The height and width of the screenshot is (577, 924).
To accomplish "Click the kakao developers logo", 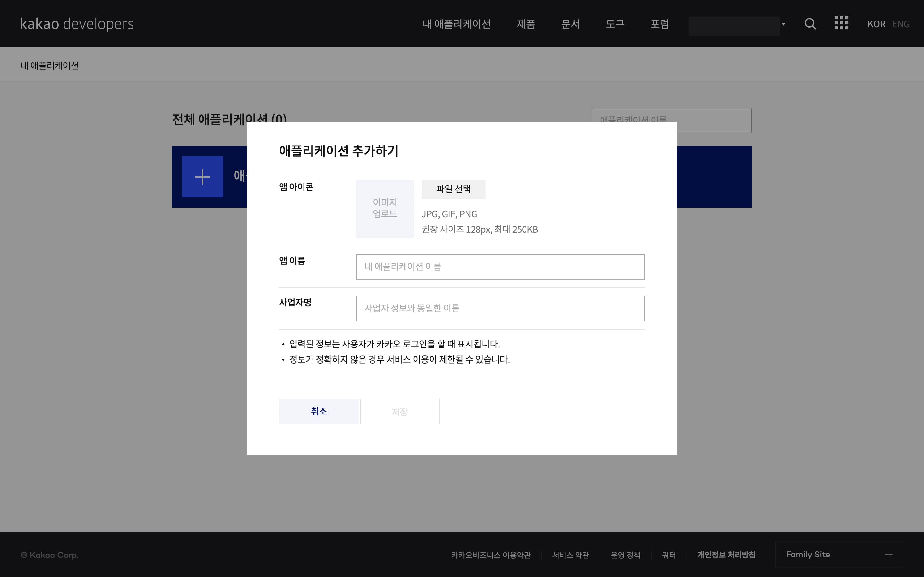I will point(77,24).
